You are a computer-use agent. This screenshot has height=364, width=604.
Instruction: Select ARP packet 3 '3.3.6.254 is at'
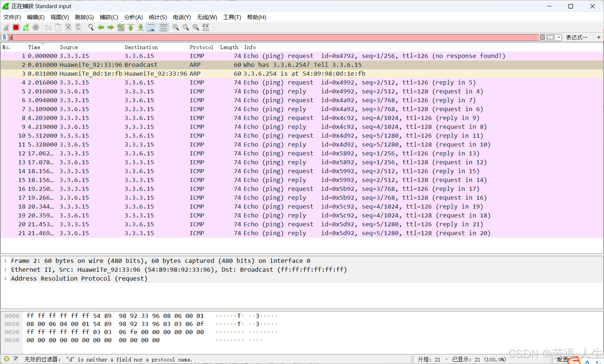[x=302, y=73]
